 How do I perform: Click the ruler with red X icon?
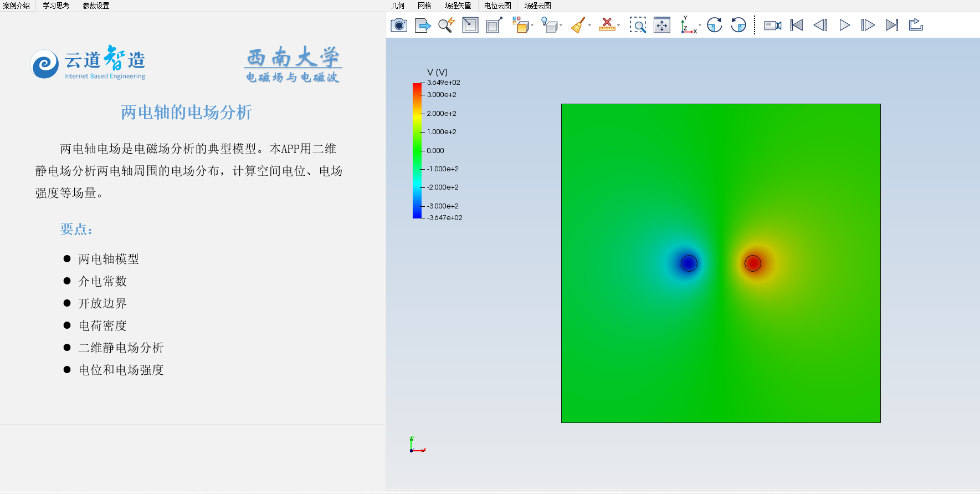[x=607, y=25]
